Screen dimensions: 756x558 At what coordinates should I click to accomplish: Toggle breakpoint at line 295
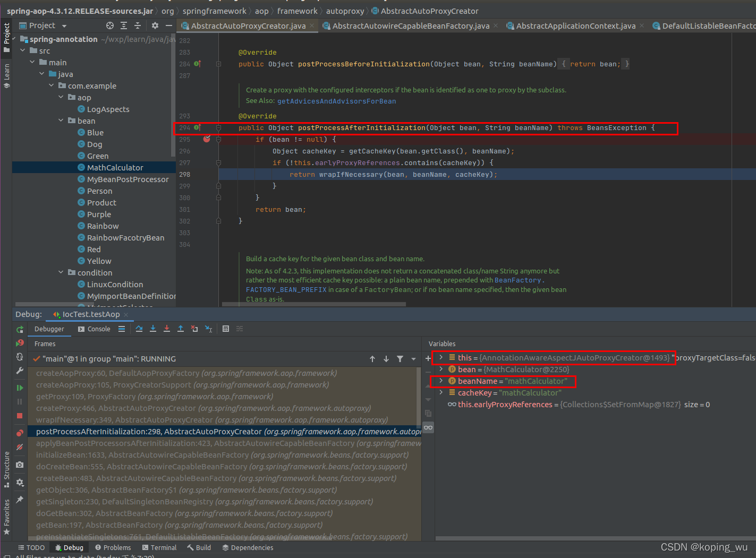[x=207, y=139]
